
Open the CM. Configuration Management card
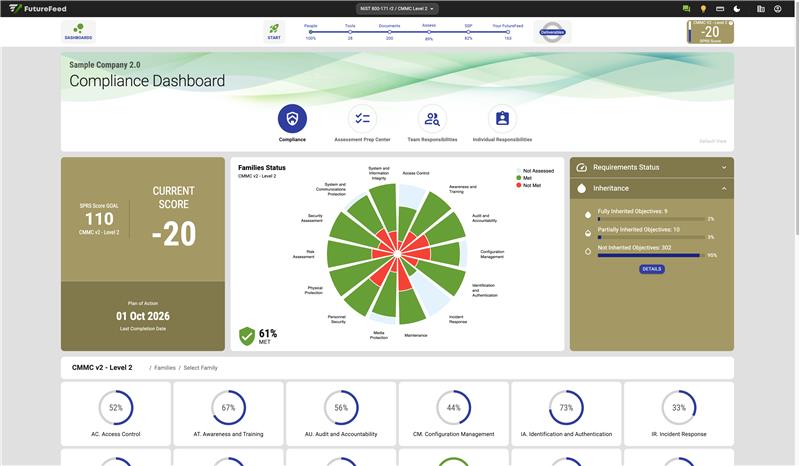point(454,414)
